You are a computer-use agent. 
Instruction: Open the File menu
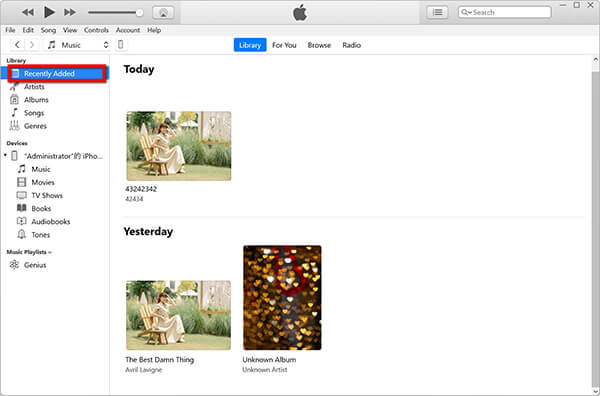(10, 30)
